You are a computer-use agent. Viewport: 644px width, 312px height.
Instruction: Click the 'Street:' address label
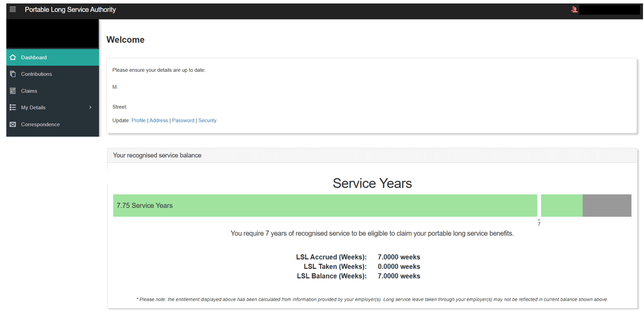[119, 106]
